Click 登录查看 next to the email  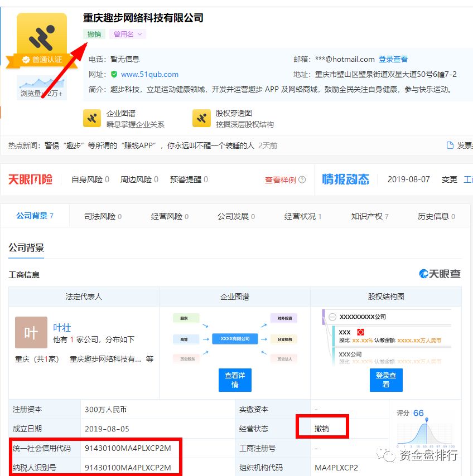(393, 59)
